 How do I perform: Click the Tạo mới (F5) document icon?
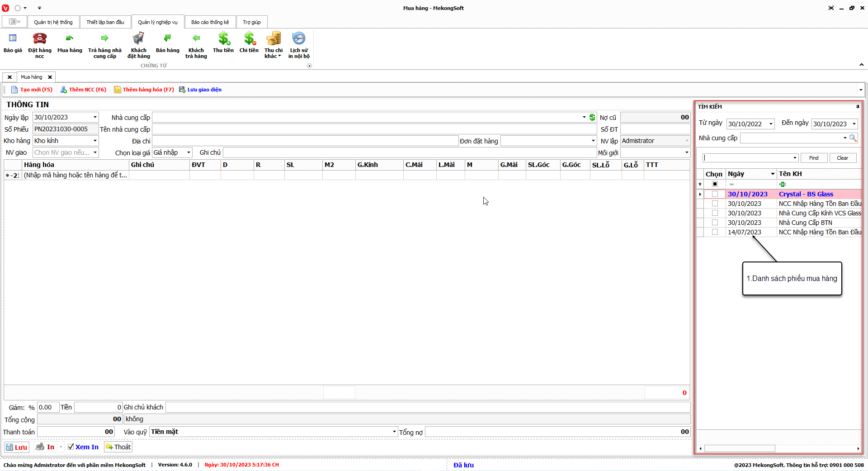pos(14,90)
